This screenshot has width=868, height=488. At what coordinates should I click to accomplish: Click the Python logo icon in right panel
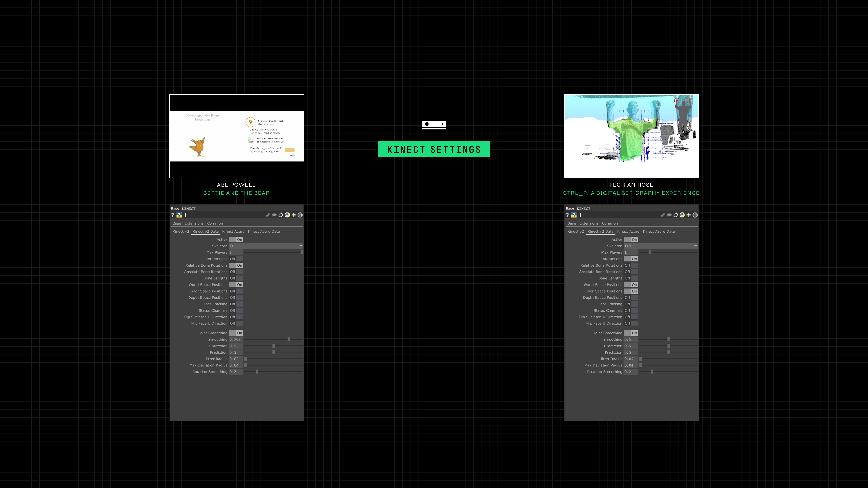[x=682, y=215]
